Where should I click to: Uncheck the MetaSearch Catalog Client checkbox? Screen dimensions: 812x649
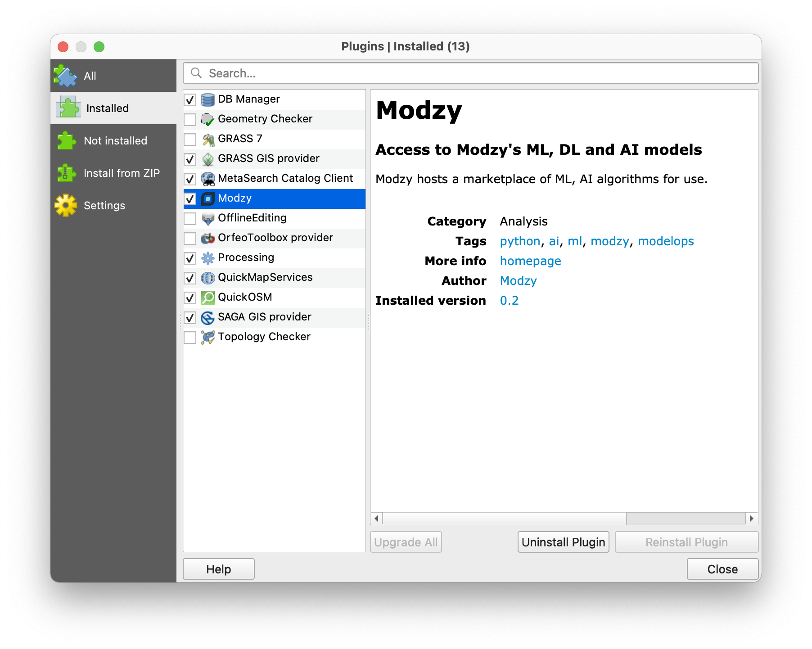pyautogui.click(x=190, y=179)
